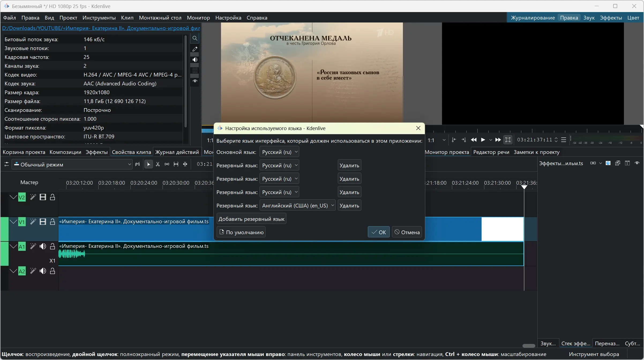Click the spacer tool icon

(167, 164)
